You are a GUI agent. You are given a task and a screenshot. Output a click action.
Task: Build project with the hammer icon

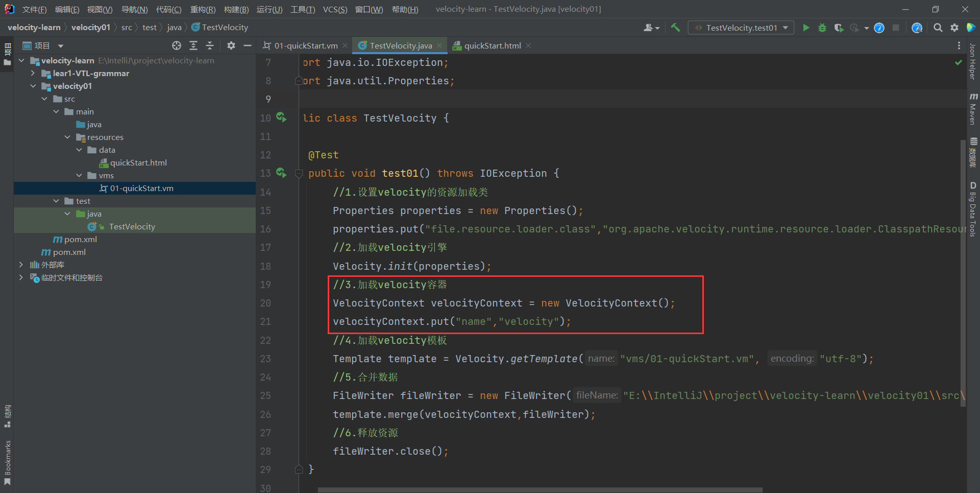pyautogui.click(x=675, y=28)
